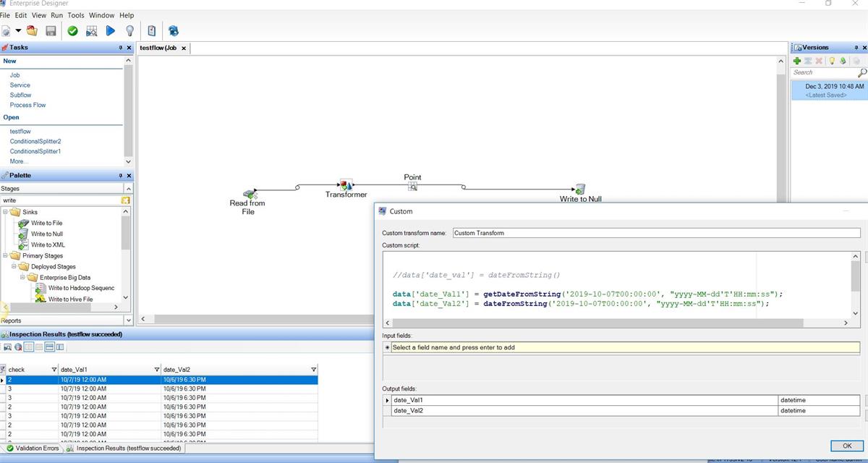Click the Read from File stage icon
The height and width of the screenshot is (463, 868).
pyautogui.click(x=250, y=194)
